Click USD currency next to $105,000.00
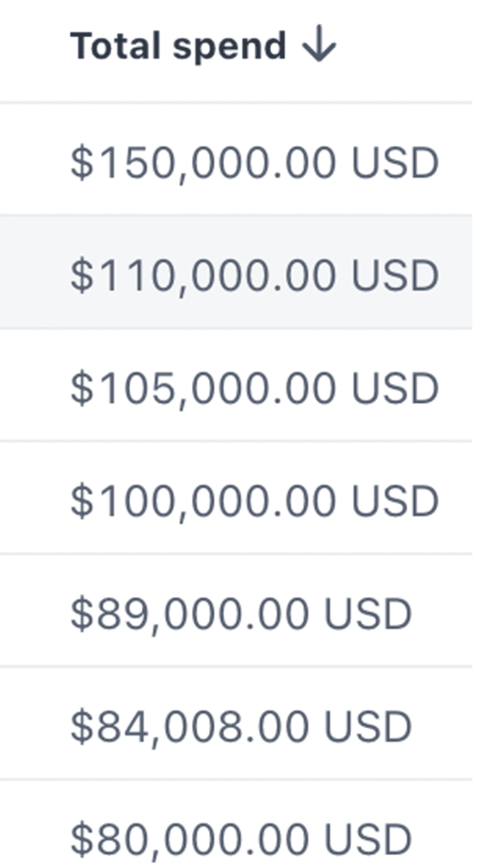Viewport: 488px width, 868px height. 394,389
